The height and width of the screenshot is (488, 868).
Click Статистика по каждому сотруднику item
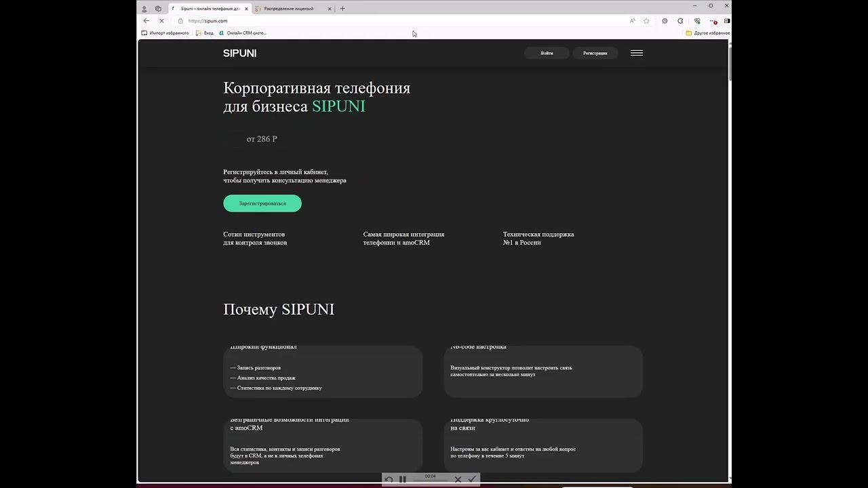(x=276, y=388)
